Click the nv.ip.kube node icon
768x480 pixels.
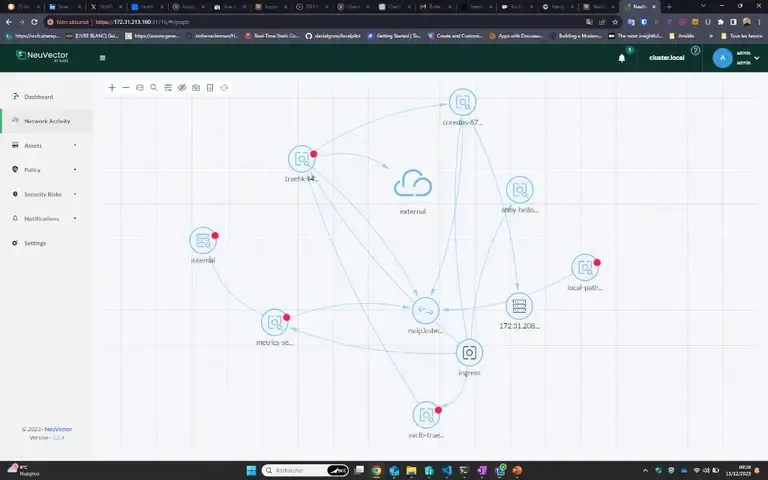(x=426, y=311)
